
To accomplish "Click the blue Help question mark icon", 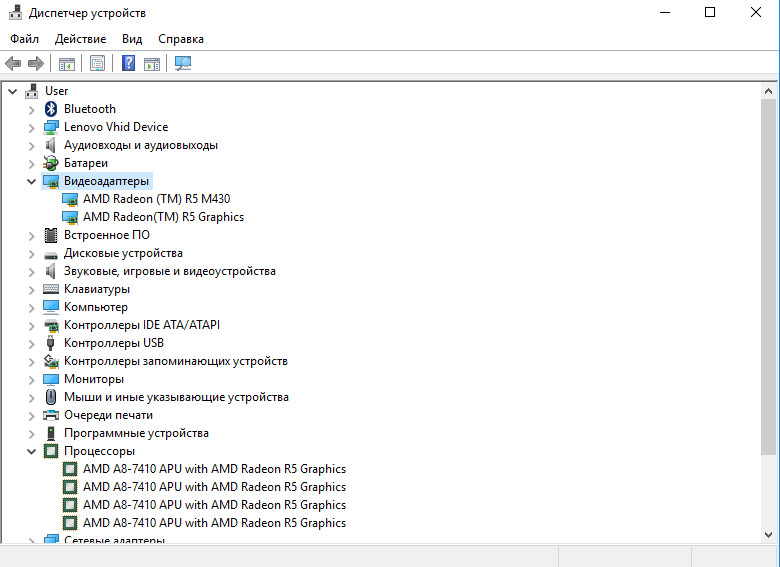I will pyautogui.click(x=128, y=63).
